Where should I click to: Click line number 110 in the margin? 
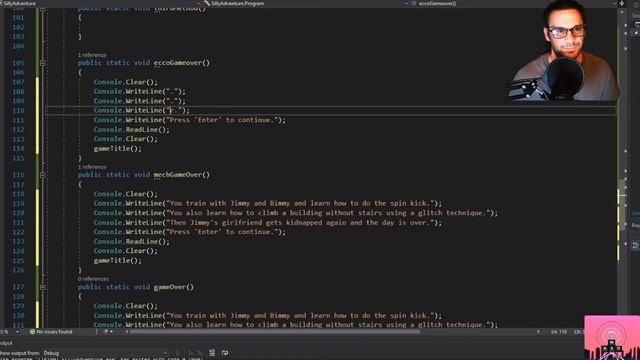18,111
